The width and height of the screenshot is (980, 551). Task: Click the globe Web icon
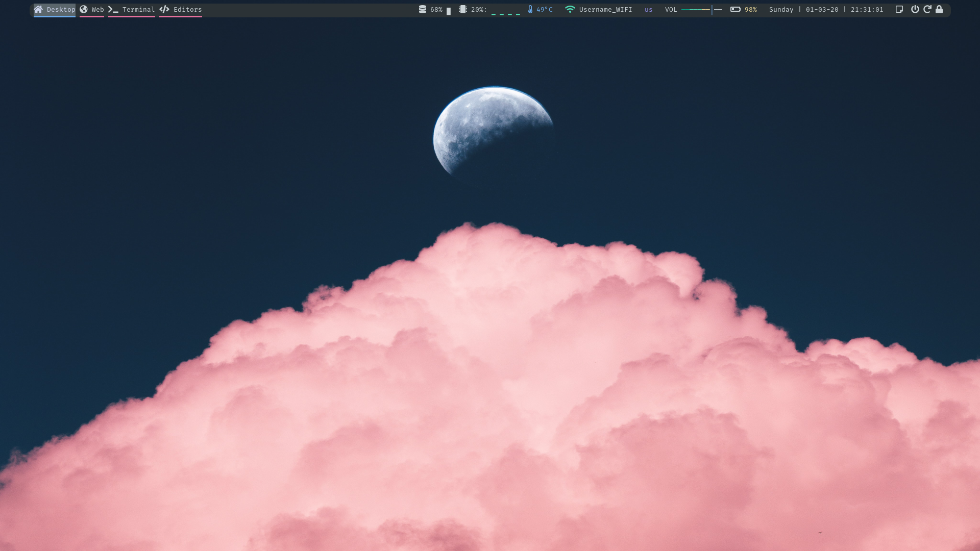click(x=84, y=9)
